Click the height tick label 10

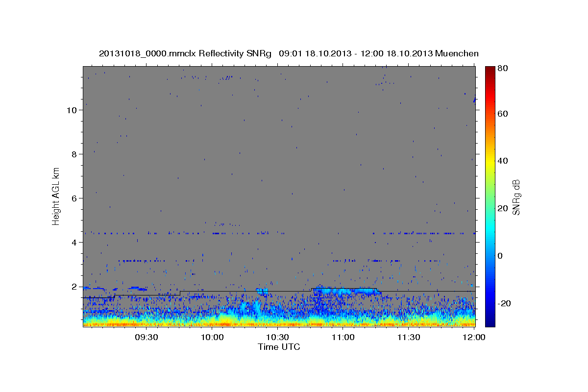(73, 110)
